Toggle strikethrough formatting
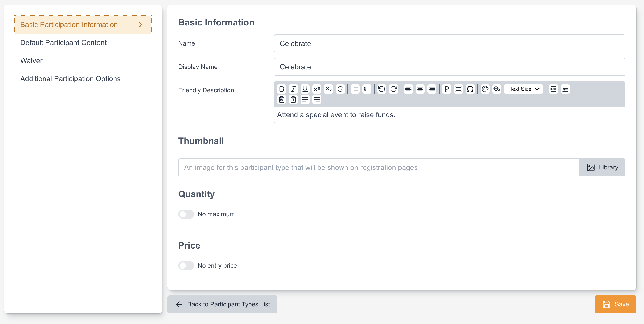 pos(340,89)
